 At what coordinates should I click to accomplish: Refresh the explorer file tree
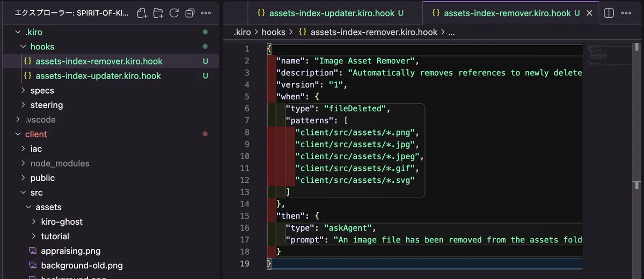(x=174, y=13)
